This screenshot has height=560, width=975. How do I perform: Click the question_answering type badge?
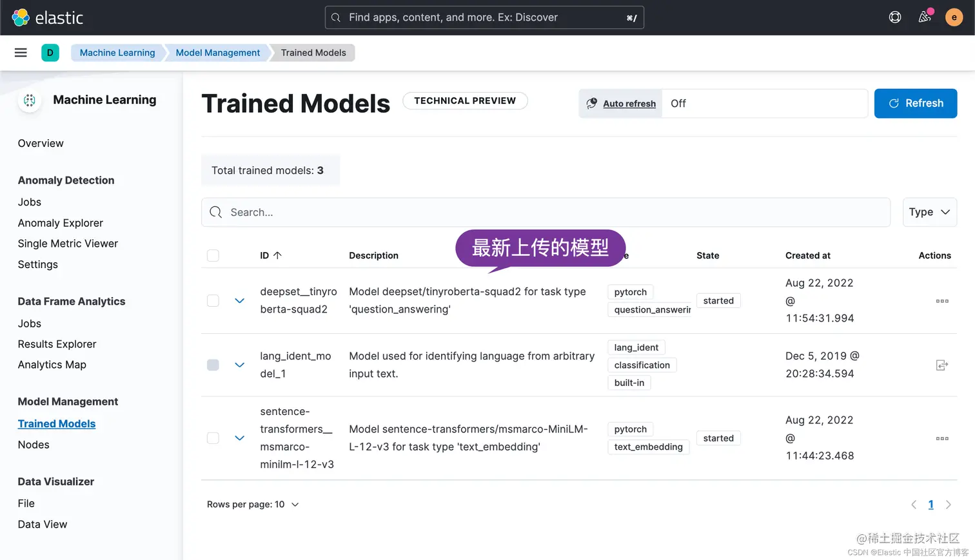tap(650, 310)
